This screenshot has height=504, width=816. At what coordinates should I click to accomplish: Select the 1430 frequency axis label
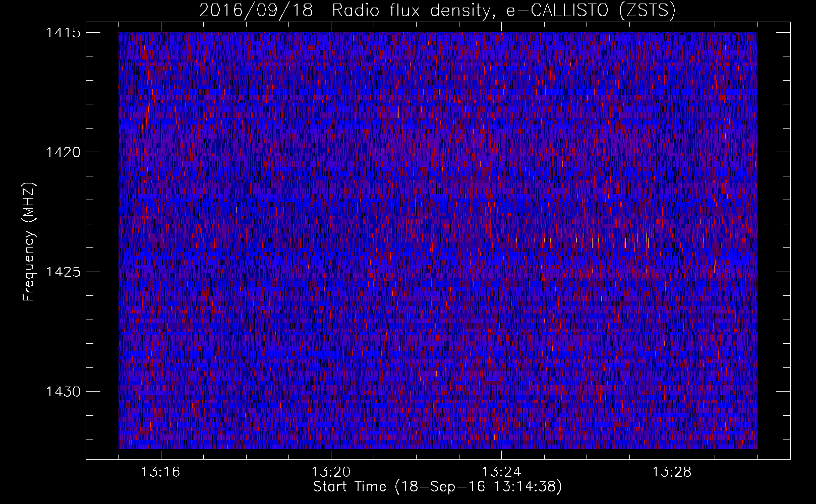[x=63, y=392]
